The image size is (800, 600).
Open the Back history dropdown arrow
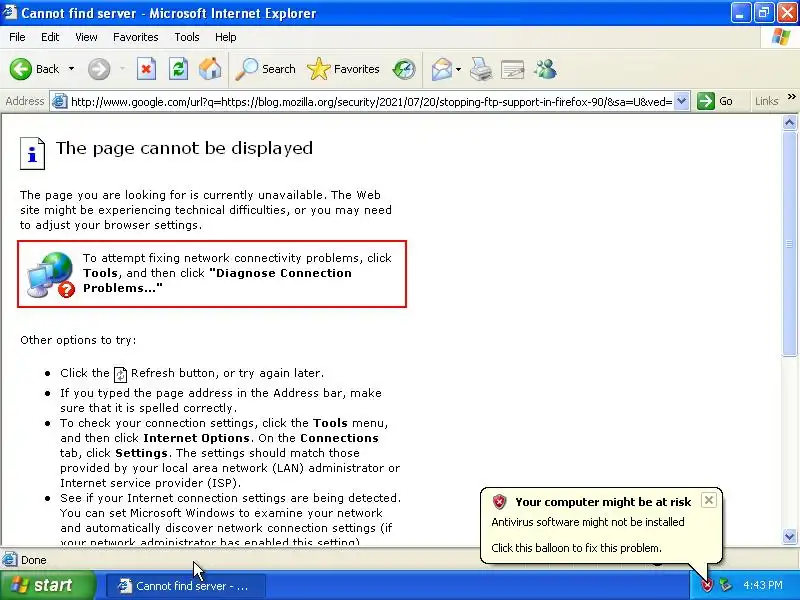click(71, 69)
